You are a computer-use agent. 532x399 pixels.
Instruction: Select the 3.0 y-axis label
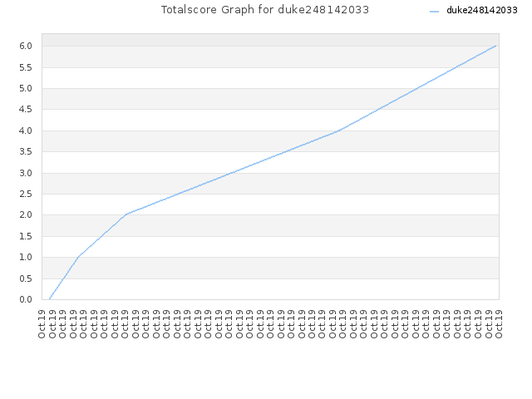(x=26, y=173)
